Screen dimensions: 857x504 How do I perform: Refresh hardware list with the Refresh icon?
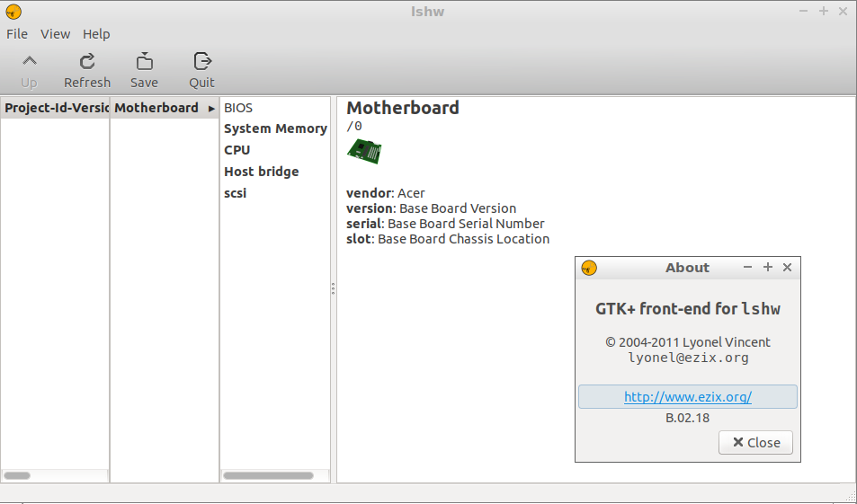click(x=87, y=61)
